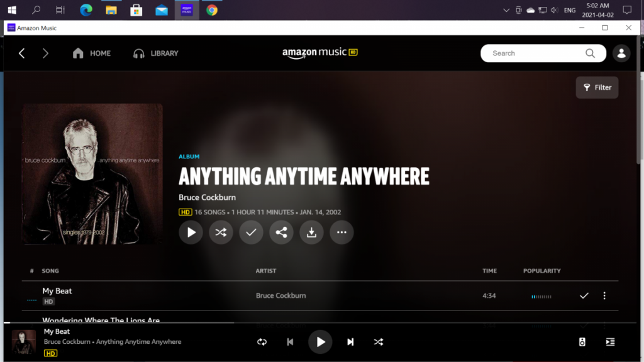644x362 pixels.
Task: Open OneDrive cloud icon in tray
Action: click(x=531, y=10)
